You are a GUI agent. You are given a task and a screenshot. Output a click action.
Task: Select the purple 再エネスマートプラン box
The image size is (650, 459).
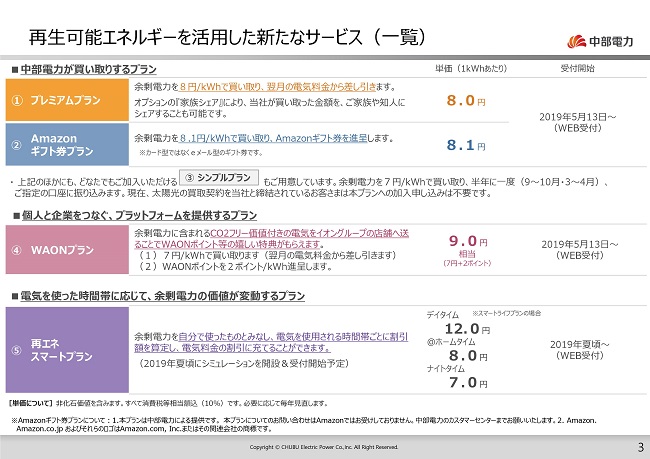67,350
